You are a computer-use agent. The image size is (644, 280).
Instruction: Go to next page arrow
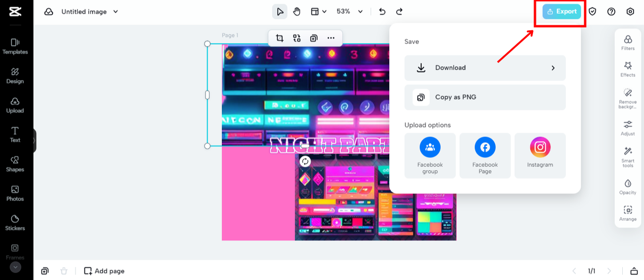pyautogui.click(x=609, y=271)
